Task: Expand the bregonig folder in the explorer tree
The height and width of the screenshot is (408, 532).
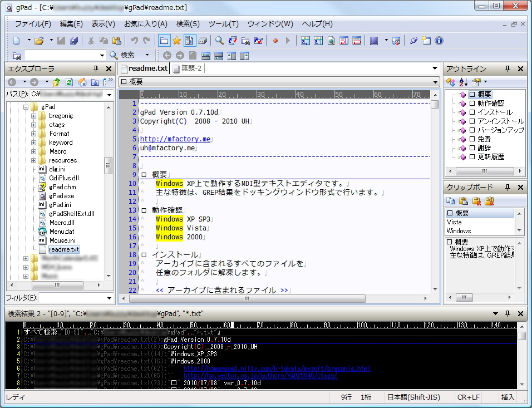Action: pyautogui.click(x=33, y=116)
